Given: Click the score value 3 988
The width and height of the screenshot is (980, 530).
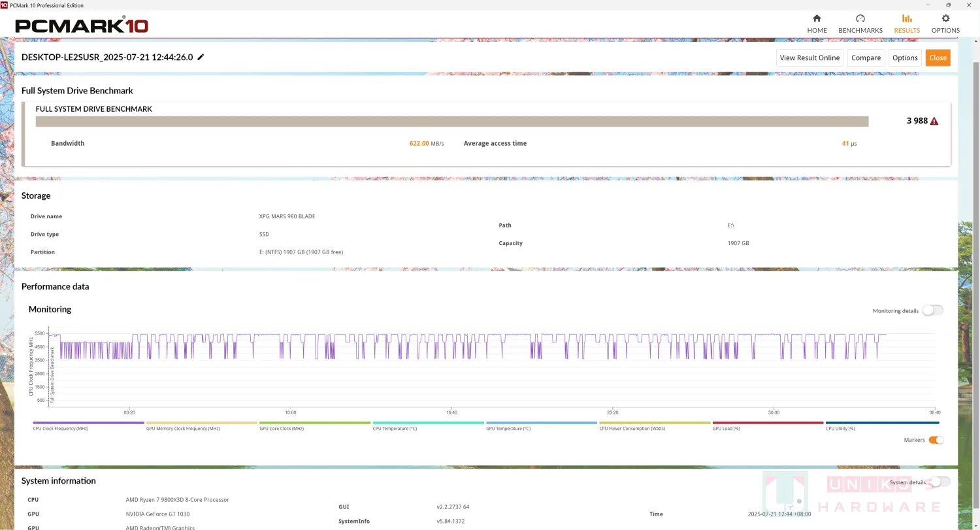Looking at the screenshot, I should 917,121.
